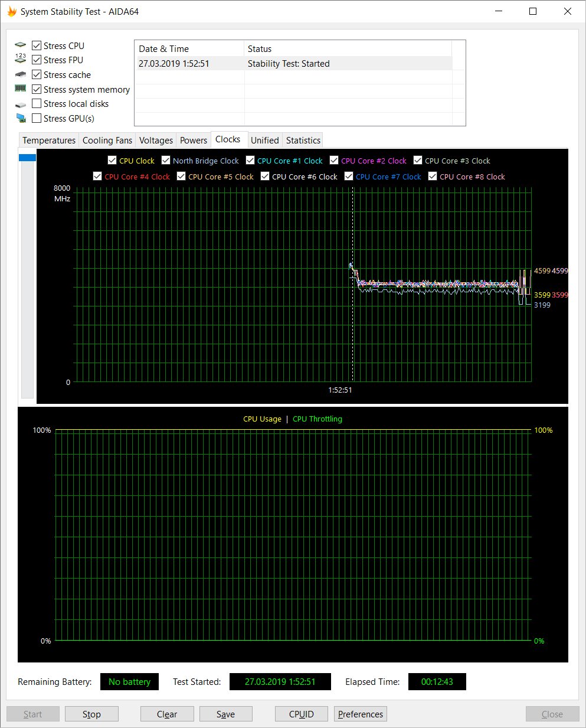The height and width of the screenshot is (728, 586).
Task: Open the Voltages tab
Action: (x=156, y=141)
